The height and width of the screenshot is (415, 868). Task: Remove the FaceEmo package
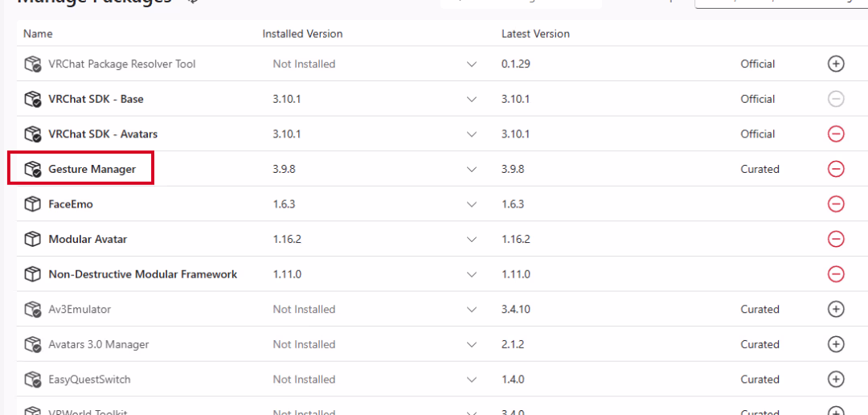pyautogui.click(x=835, y=204)
